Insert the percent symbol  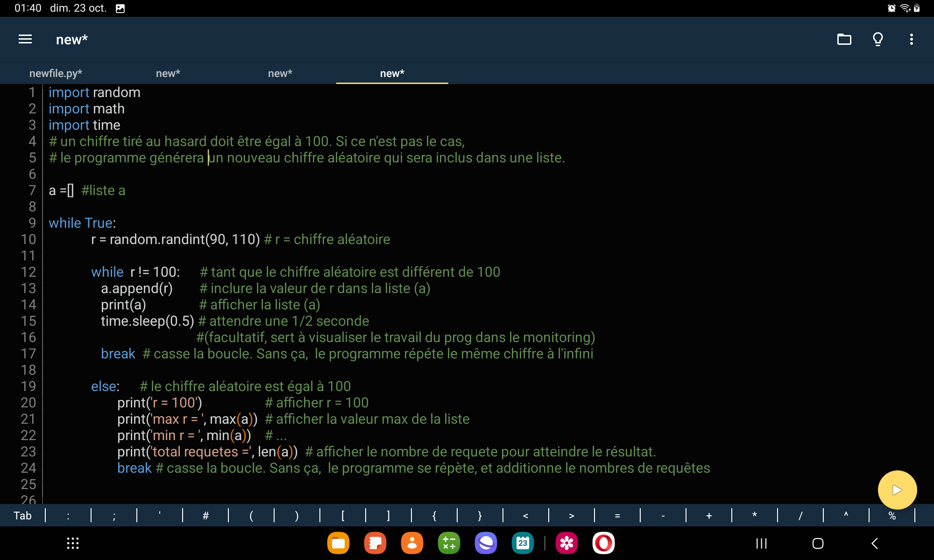tap(892, 516)
